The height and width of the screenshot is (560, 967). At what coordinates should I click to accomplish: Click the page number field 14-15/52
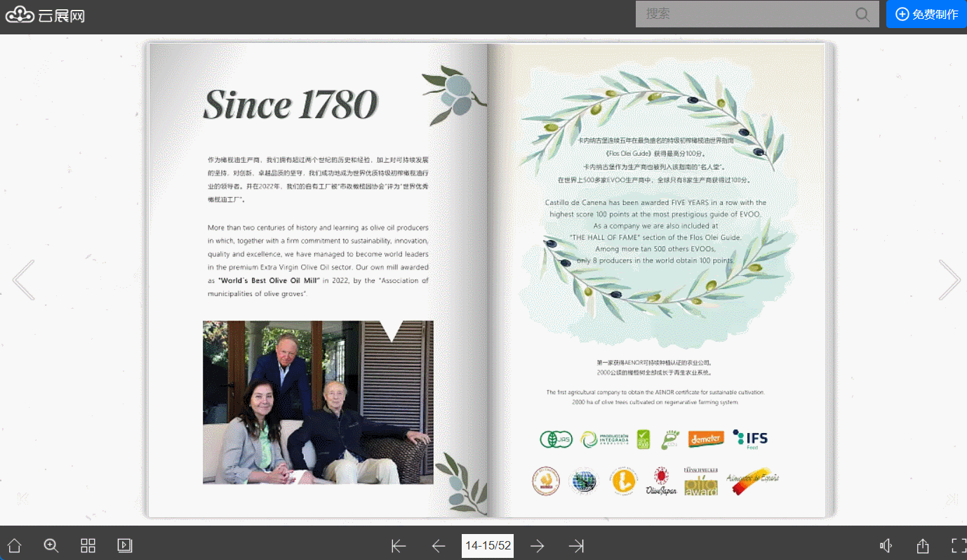(x=488, y=545)
